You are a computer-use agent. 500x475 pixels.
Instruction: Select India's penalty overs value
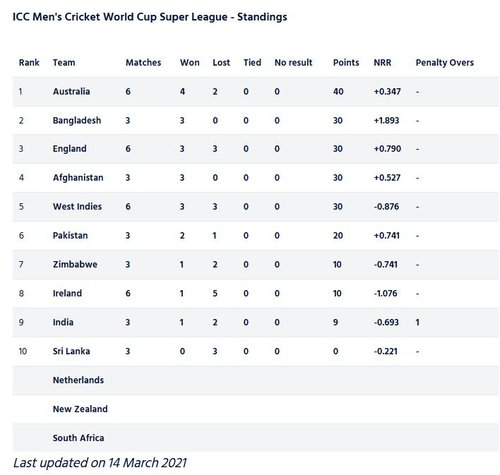(x=417, y=322)
